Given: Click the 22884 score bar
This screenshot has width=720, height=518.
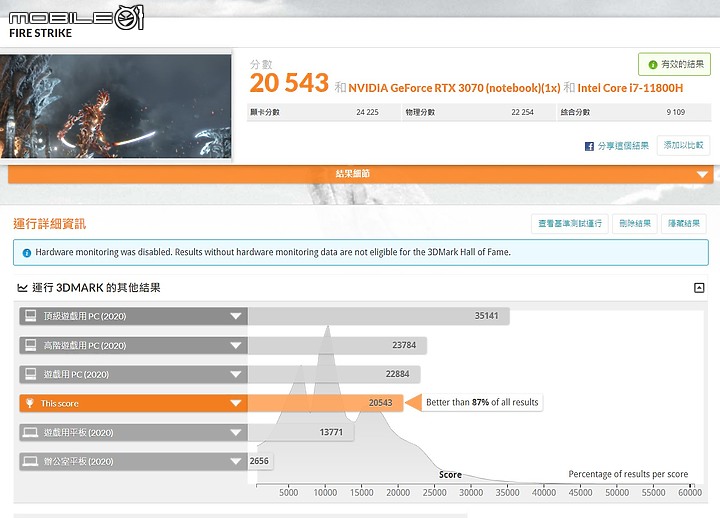Looking at the screenshot, I should (334, 374).
